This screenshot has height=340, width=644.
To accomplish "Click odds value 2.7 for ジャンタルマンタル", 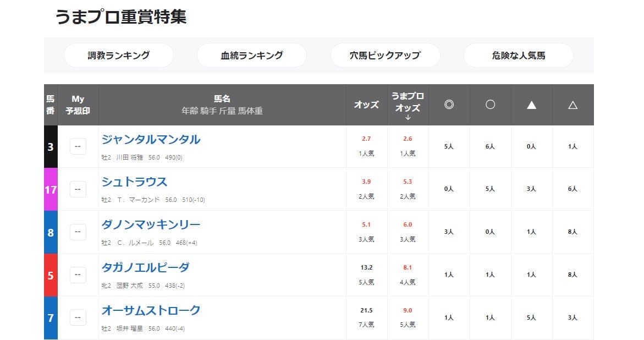I will 366,139.
